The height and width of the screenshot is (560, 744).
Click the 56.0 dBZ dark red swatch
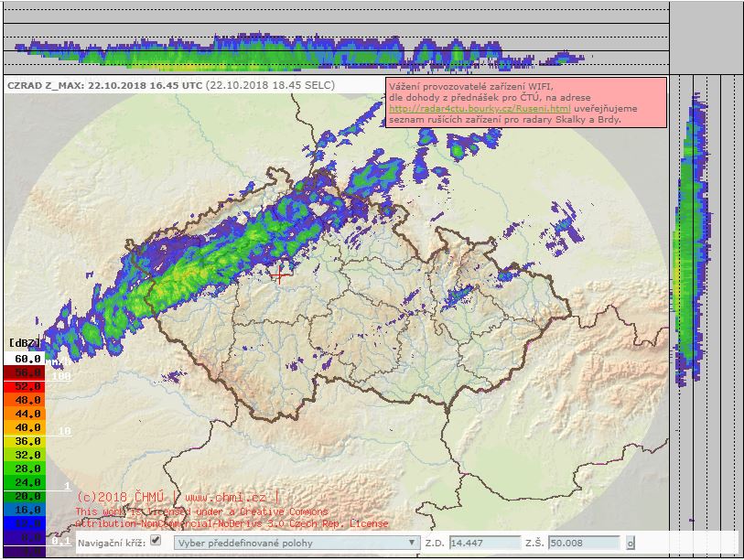point(24,372)
